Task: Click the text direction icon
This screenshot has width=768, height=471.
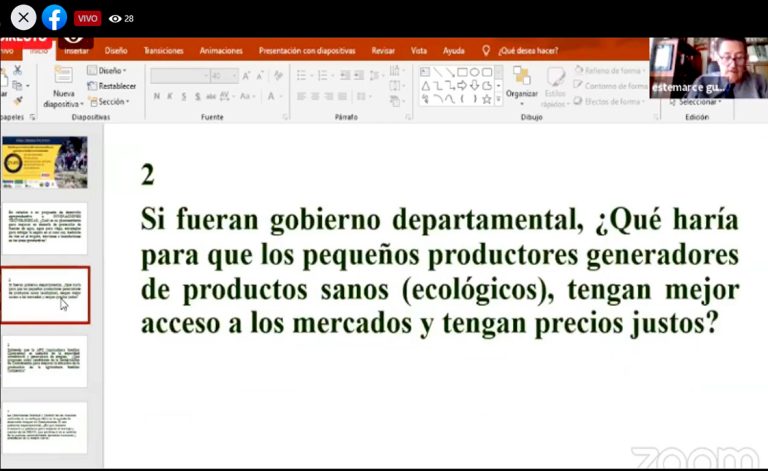Action: click(x=395, y=71)
